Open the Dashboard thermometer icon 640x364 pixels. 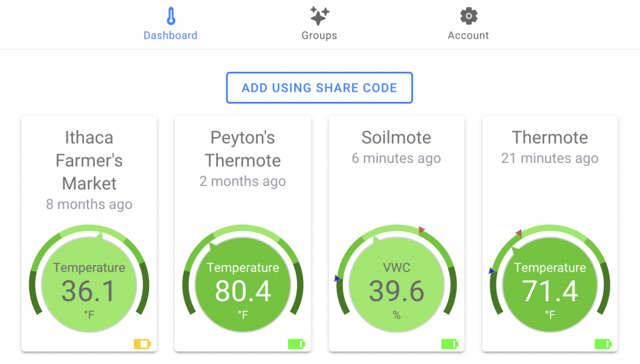[171, 16]
